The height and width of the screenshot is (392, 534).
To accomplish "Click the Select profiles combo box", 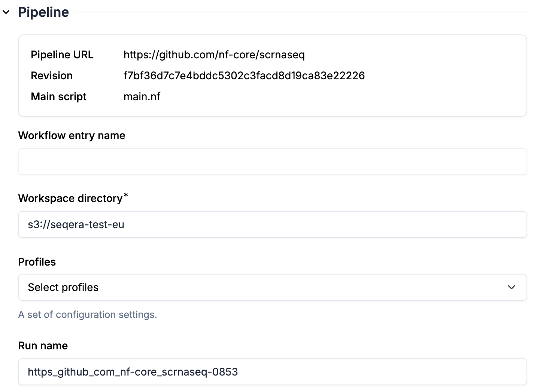I will [x=262, y=287].
